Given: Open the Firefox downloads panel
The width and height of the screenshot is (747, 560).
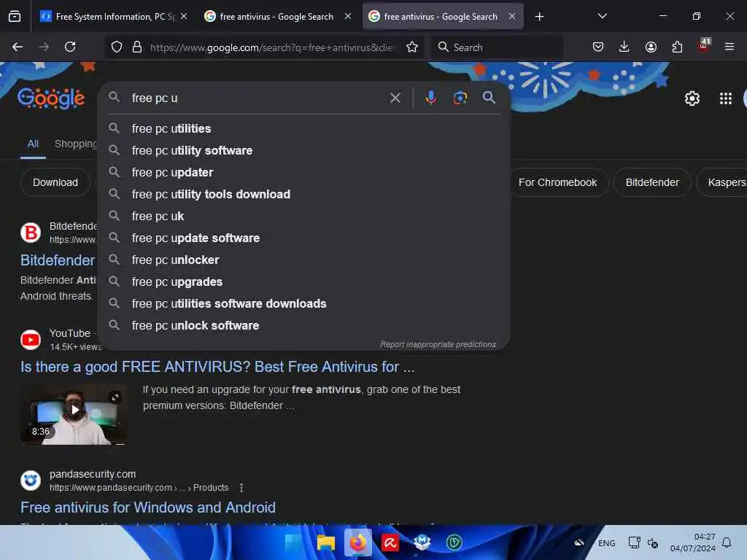Looking at the screenshot, I should (x=624, y=47).
